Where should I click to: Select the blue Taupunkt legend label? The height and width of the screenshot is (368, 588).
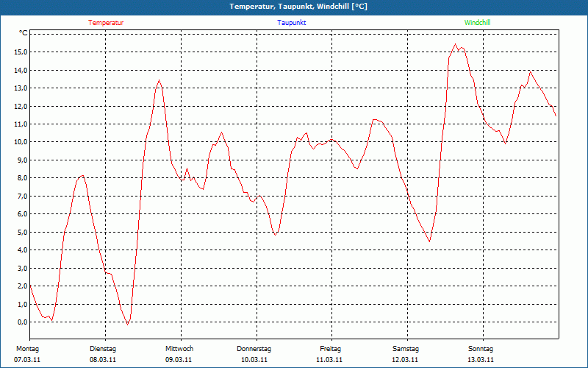click(292, 23)
